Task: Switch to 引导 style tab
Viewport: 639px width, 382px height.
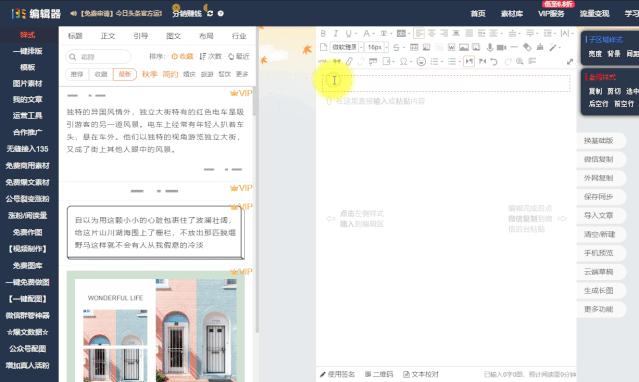Action: point(141,36)
